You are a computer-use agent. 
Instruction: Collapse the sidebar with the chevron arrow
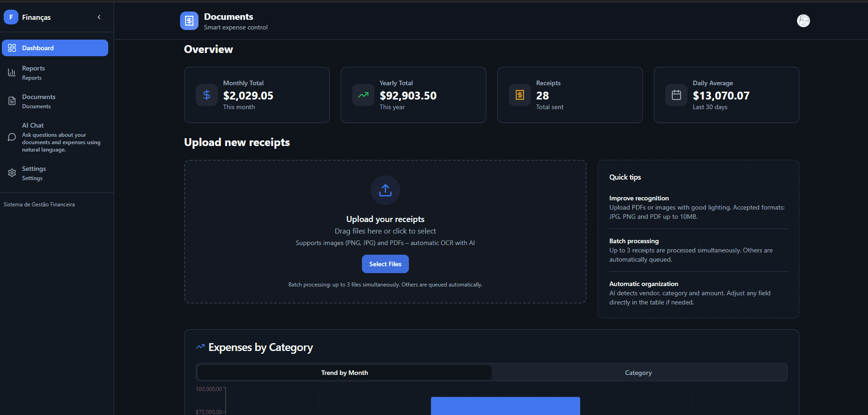[x=99, y=17]
